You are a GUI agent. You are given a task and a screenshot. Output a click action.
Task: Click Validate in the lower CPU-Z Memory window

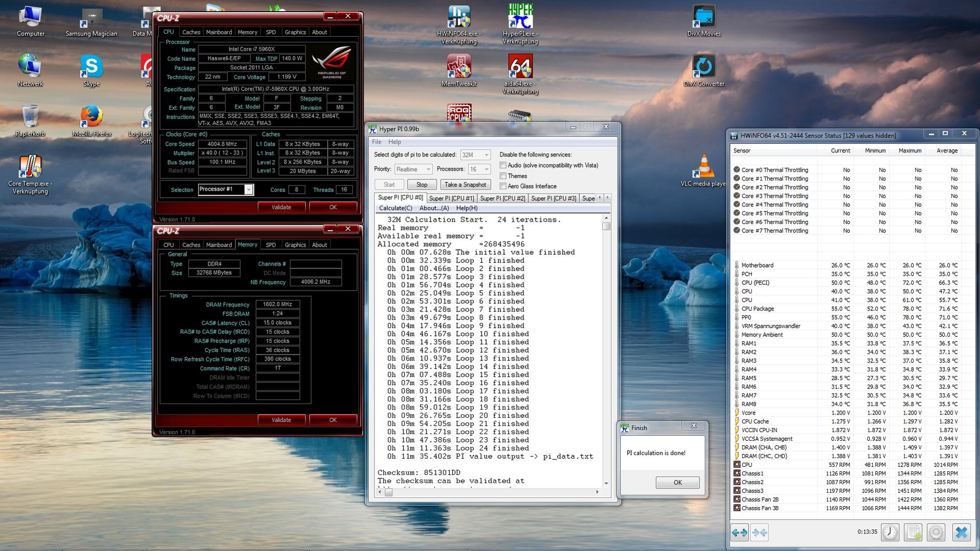[x=281, y=420]
